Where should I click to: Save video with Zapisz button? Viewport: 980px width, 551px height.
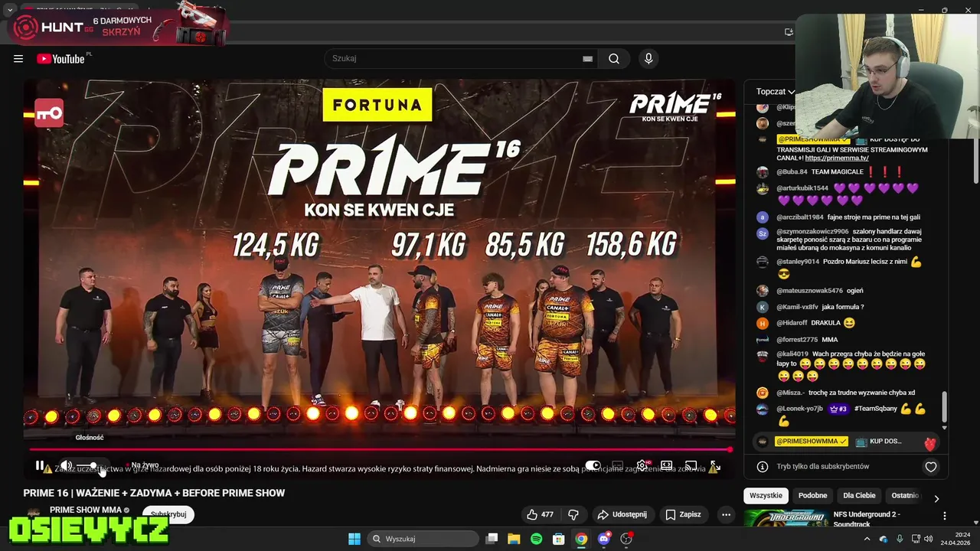coord(683,514)
